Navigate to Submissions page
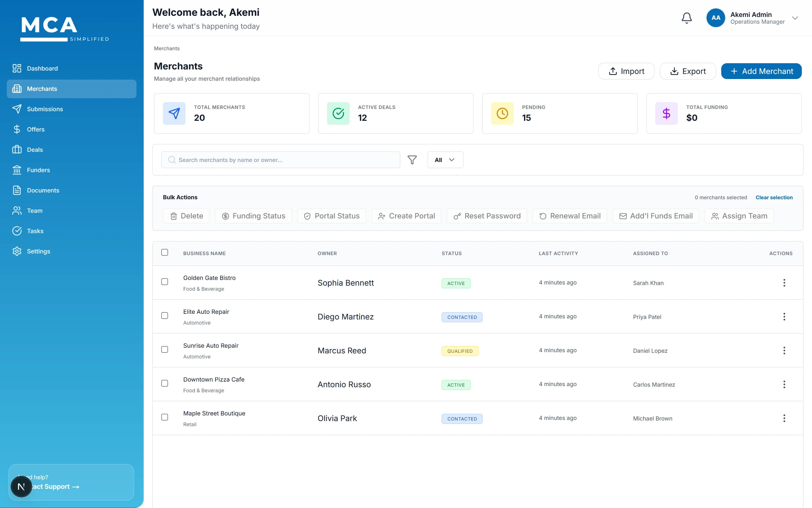The image size is (812, 508). [71, 109]
